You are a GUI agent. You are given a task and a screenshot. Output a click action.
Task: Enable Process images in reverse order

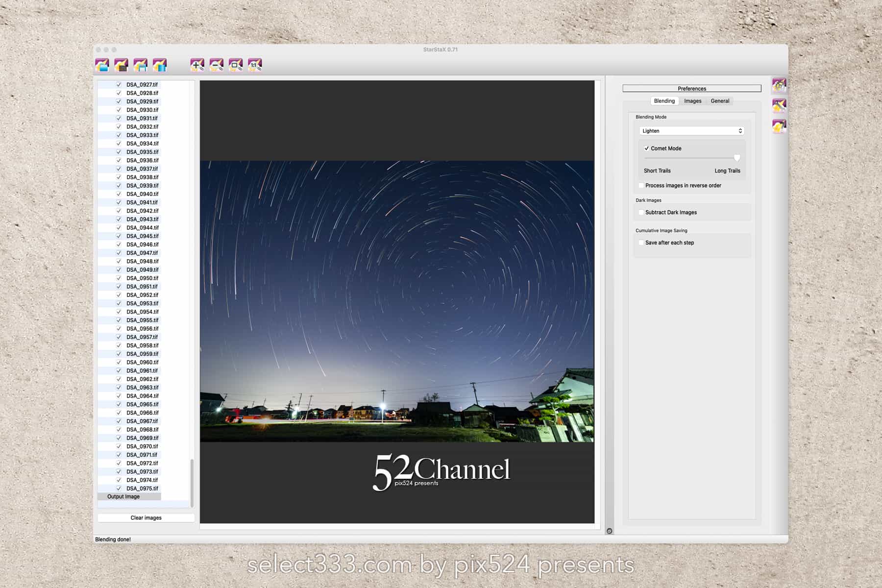(x=641, y=186)
